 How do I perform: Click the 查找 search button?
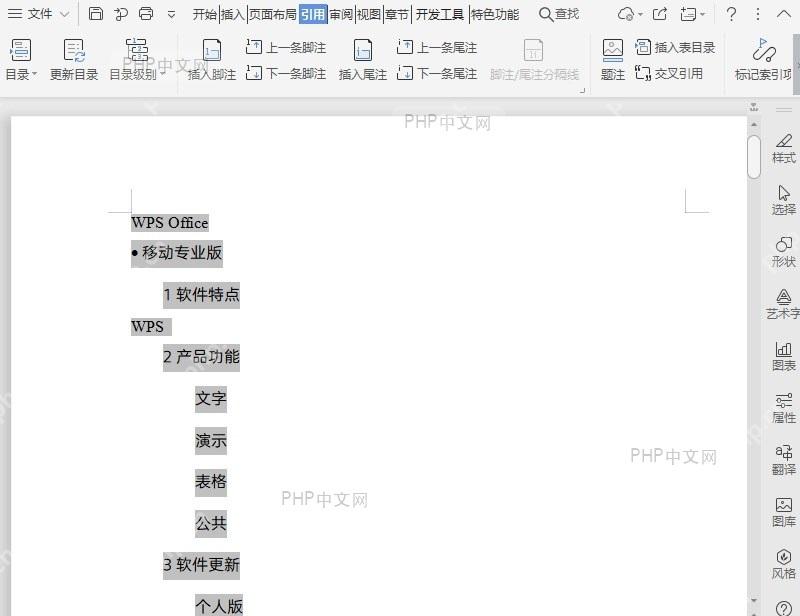(x=559, y=14)
